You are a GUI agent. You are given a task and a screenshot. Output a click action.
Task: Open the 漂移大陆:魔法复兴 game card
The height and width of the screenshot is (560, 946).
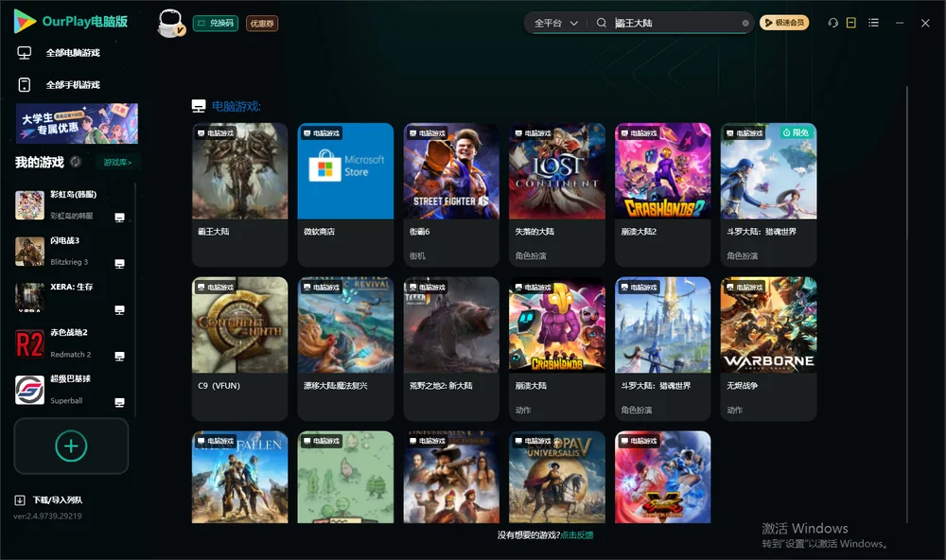pyautogui.click(x=345, y=349)
